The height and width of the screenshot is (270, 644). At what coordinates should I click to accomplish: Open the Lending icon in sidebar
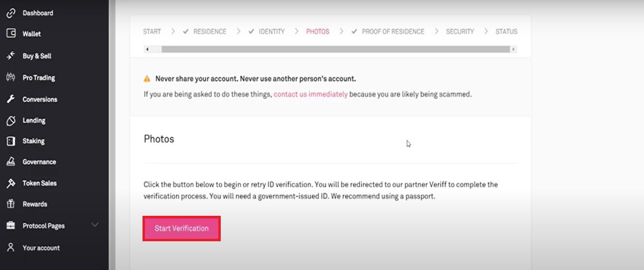click(11, 120)
